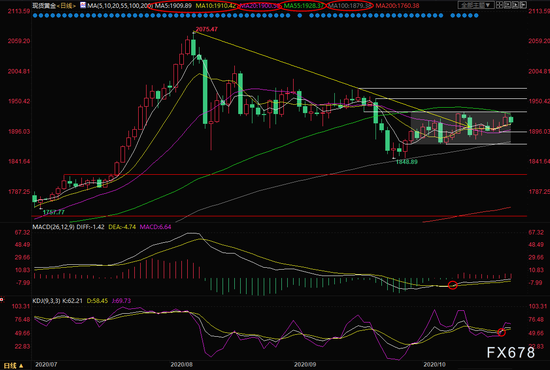This screenshot has height=370, width=550.
Task: Select the MACD(26,12,9) indicator label
Action: pyautogui.click(x=54, y=227)
